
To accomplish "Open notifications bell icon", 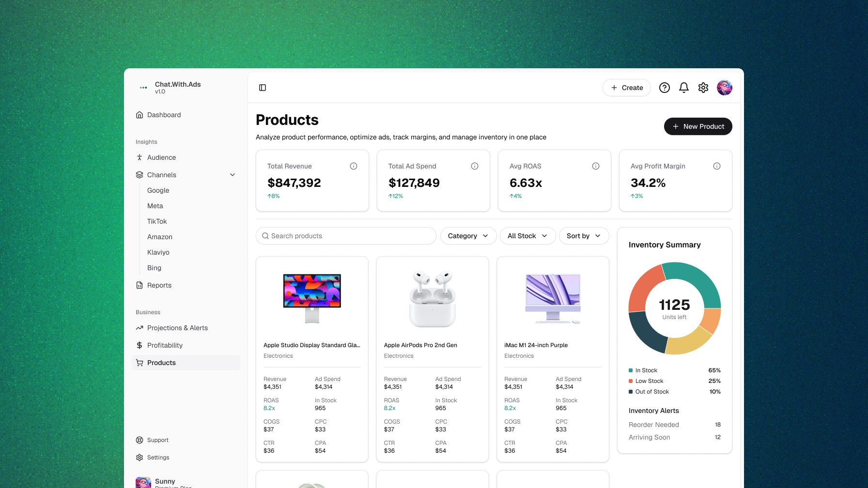I will click(684, 88).
